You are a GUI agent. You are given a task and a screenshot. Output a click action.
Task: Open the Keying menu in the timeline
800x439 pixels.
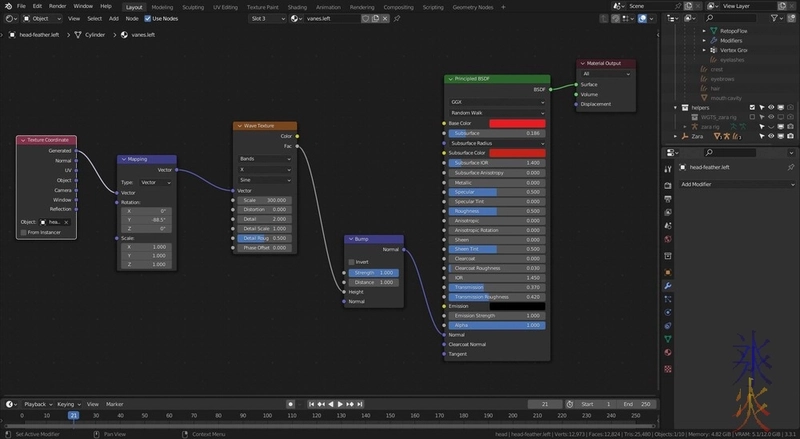(x=69, y=404)
